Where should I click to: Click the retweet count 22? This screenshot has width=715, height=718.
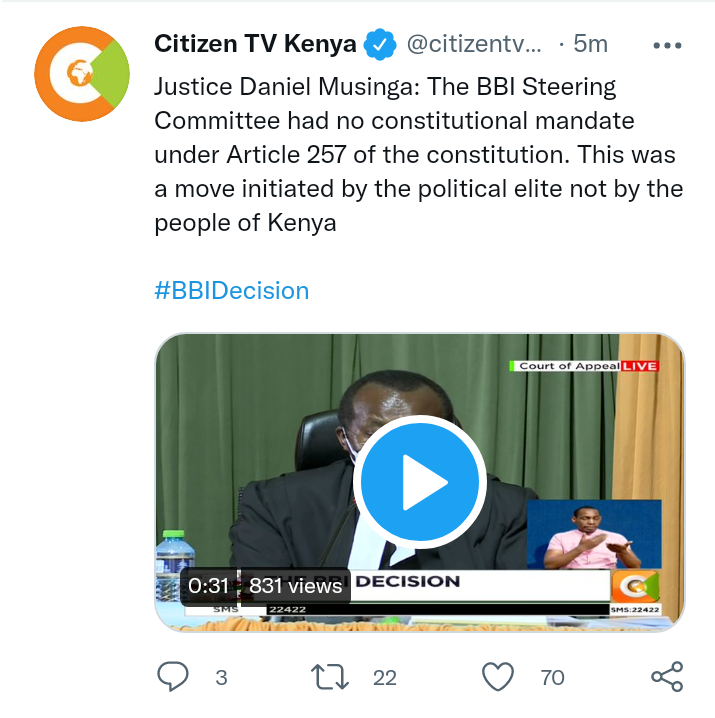[385, 678]
